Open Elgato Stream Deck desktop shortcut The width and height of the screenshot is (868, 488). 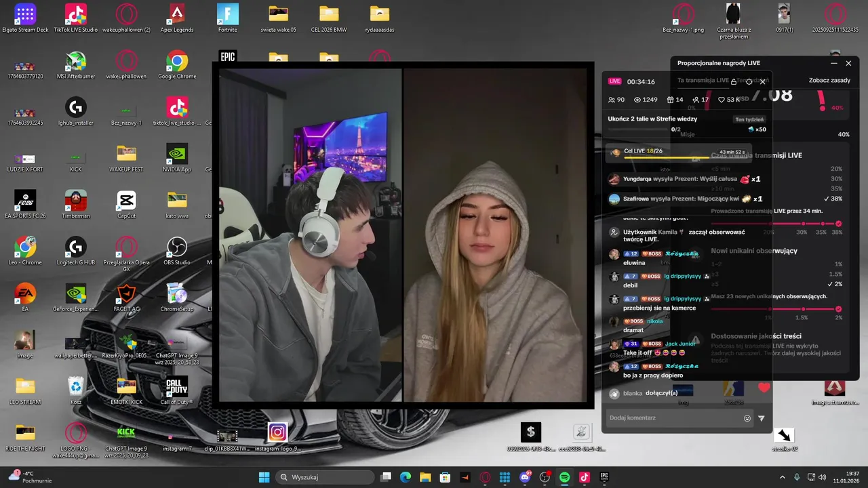pos(25,18)
